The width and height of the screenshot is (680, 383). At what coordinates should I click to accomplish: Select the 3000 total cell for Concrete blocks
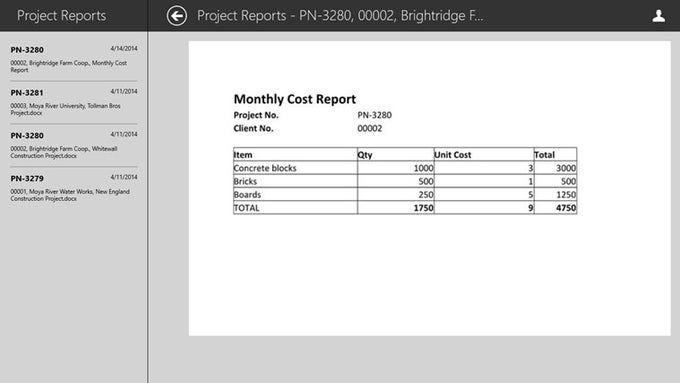[556, 168]
